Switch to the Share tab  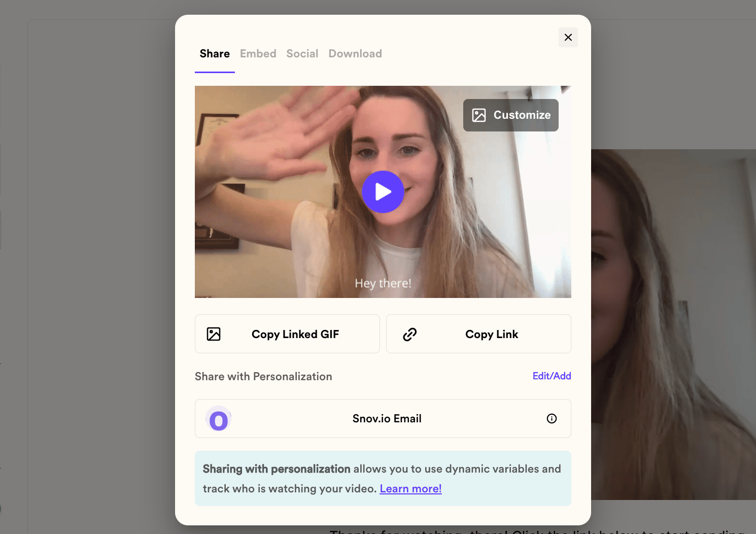pos(215,54)
